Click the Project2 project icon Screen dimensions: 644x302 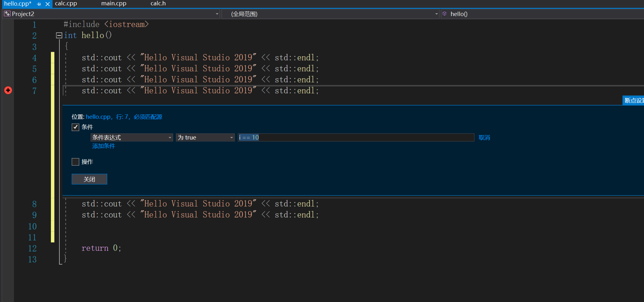(7, 14)
